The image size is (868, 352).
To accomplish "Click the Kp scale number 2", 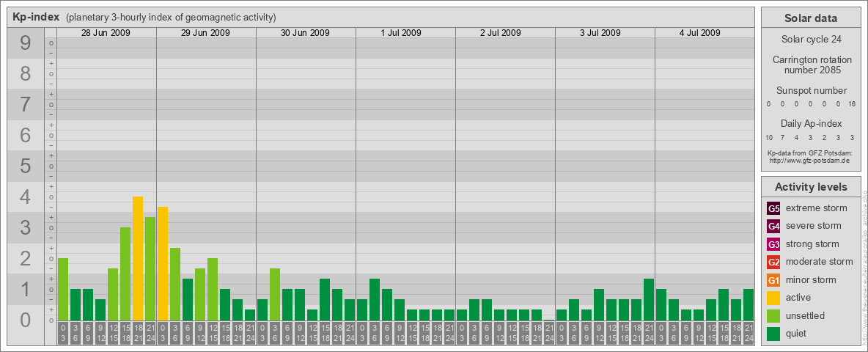I will 25,258.
